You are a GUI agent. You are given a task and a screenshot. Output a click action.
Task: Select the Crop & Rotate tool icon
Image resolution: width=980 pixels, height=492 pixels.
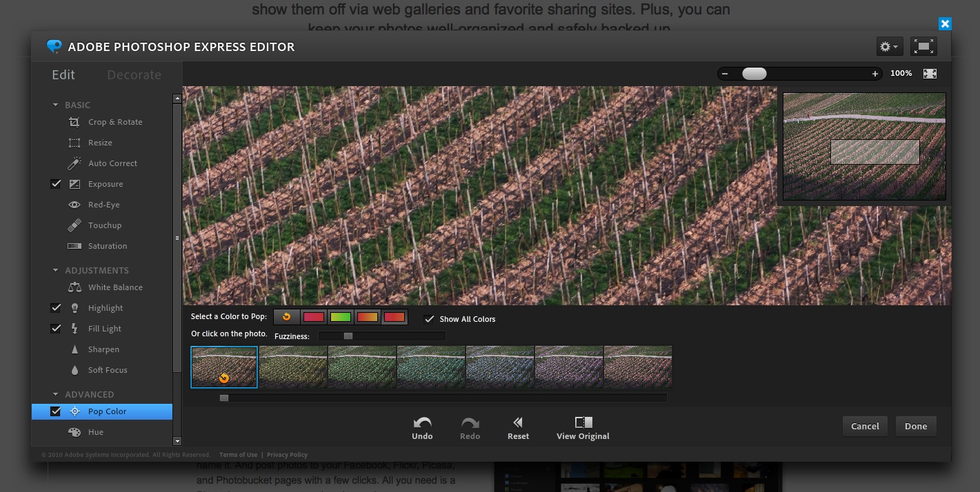pos(74,122)
